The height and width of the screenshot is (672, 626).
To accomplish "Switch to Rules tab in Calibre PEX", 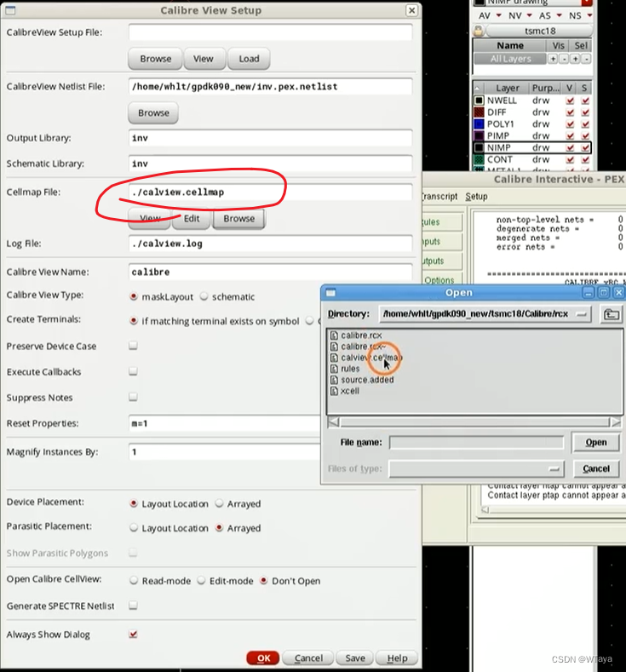I will coord(442,222).
